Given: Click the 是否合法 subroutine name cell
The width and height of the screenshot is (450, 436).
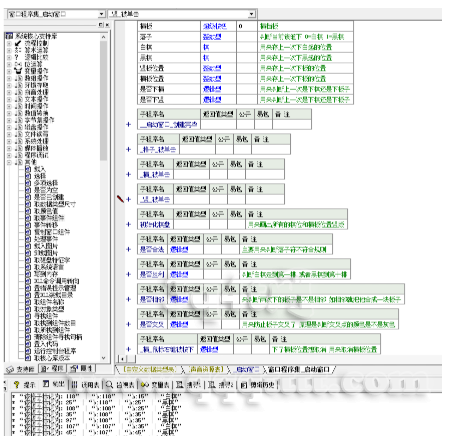Looking at the screenshot, I should tap(152, 250).
